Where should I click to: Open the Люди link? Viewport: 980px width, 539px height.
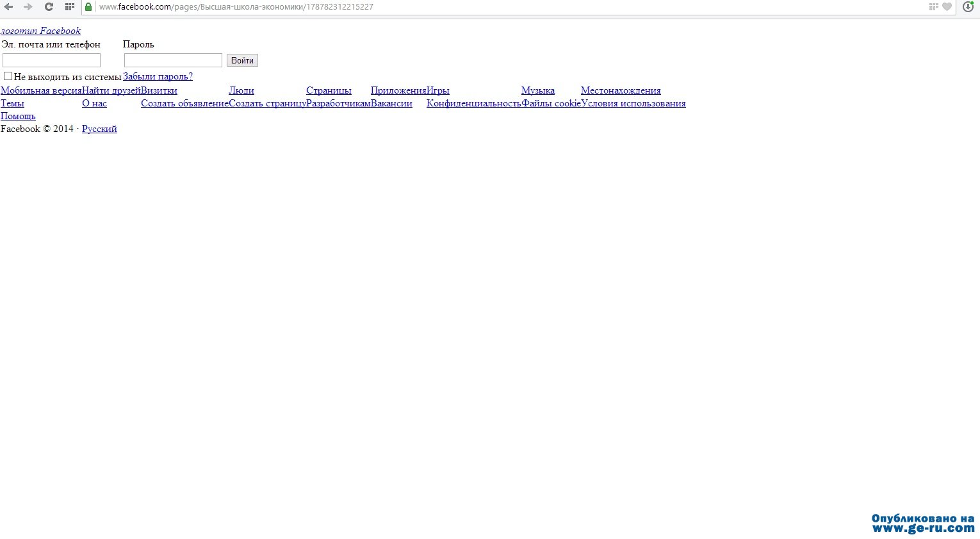tap(241, 90)
